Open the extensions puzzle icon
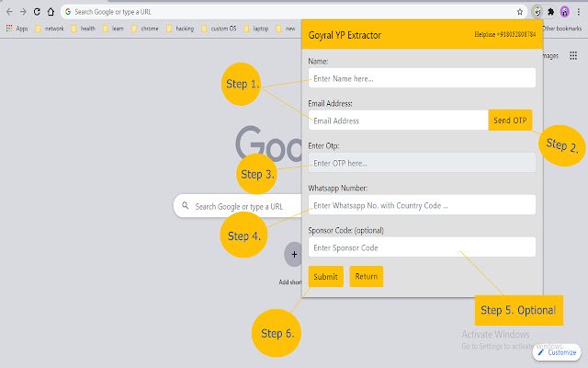The width and height of the screenshot is (588, 368). 551,12
